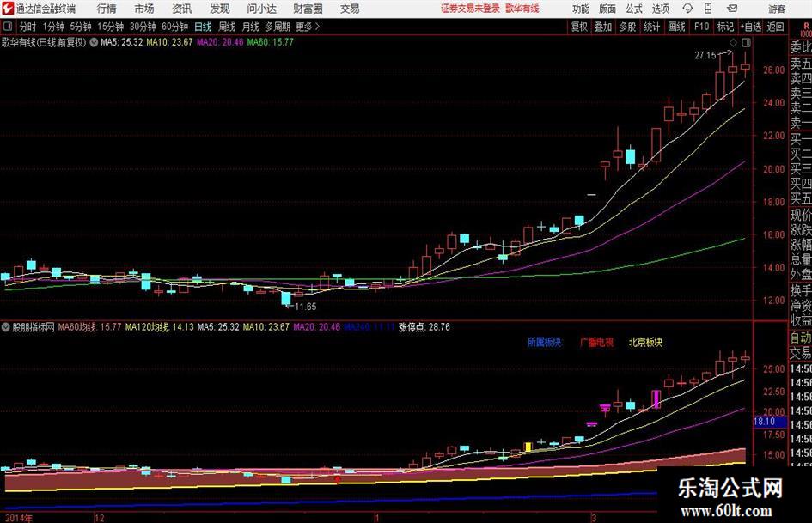Click the MA10: 23.67 main chart value
Viewport: 812px width, 523px height.
169,42
